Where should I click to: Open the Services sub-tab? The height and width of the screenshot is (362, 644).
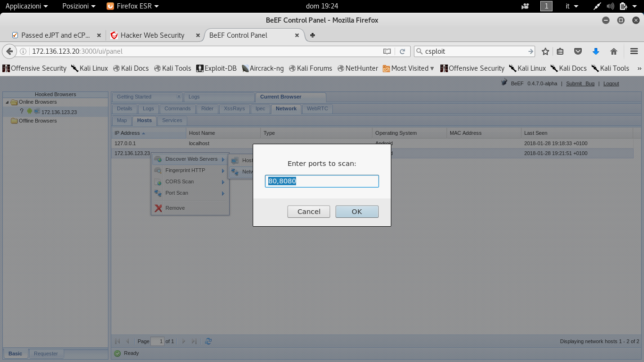tap(172, 120)
